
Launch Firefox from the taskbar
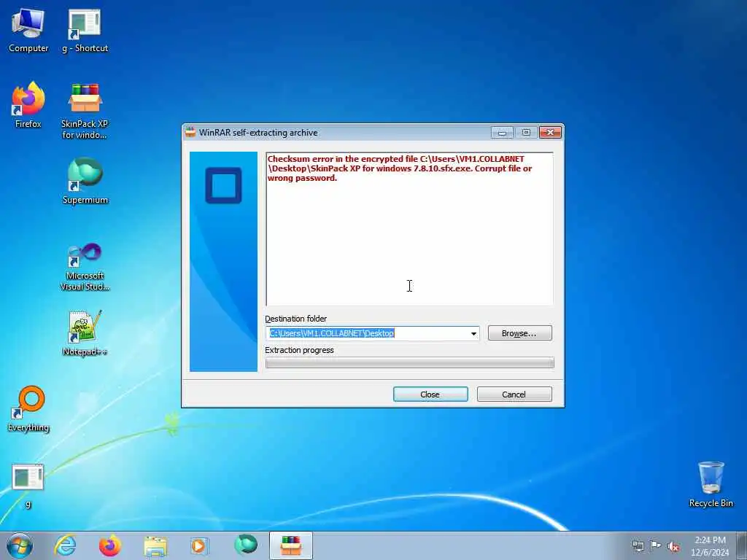(x=110, y=545)
